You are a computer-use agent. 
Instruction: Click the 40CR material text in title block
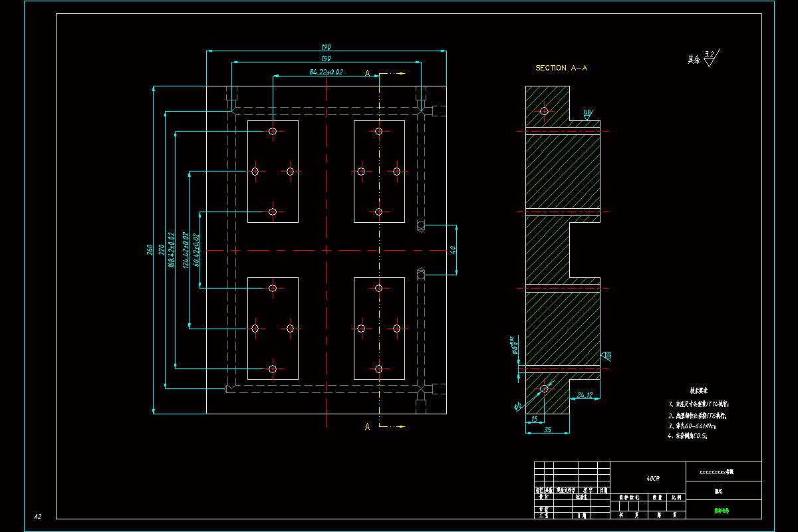click(x=654, y=478)
